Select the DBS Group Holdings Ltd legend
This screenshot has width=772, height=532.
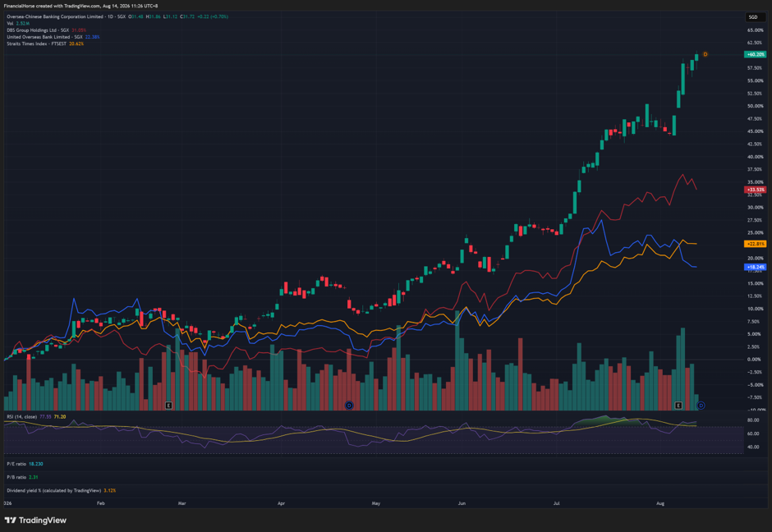point(46,30)
